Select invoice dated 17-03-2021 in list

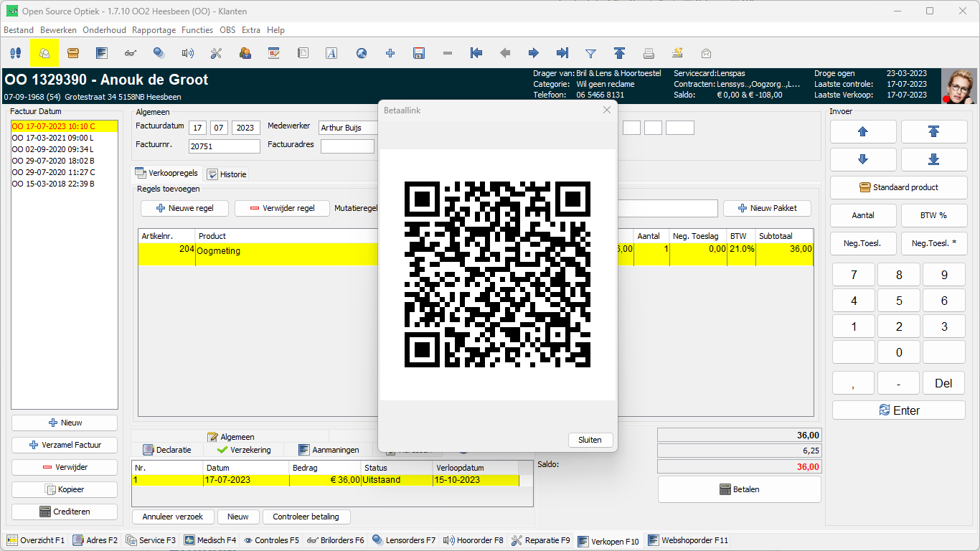point(53,138)
